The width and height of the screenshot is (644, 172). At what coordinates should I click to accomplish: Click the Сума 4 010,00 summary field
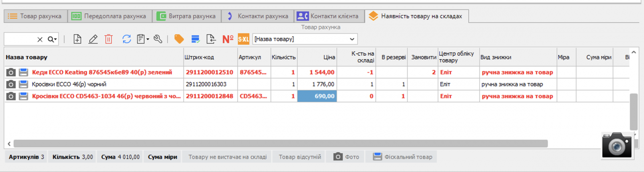[x=120, y=157]
